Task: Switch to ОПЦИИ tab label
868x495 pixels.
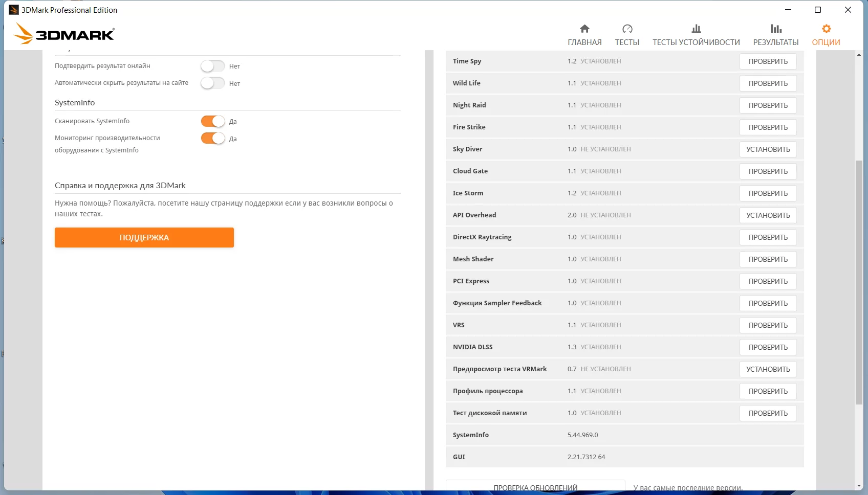Action: (x=826, y=42)
